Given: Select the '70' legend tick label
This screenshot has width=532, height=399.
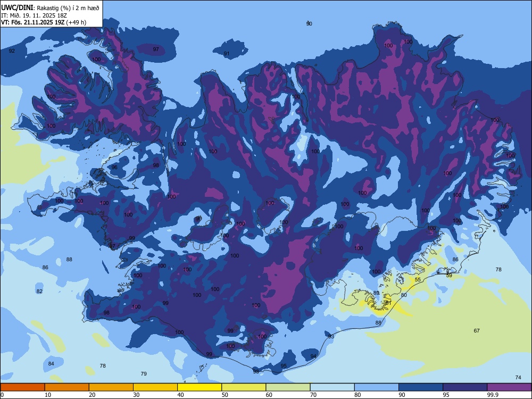Looking at the screenshot, I should pos(313,395).
